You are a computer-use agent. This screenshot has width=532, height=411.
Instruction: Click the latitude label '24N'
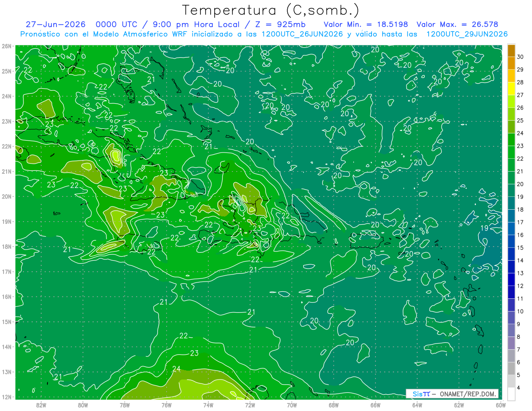tap(6, 96)
